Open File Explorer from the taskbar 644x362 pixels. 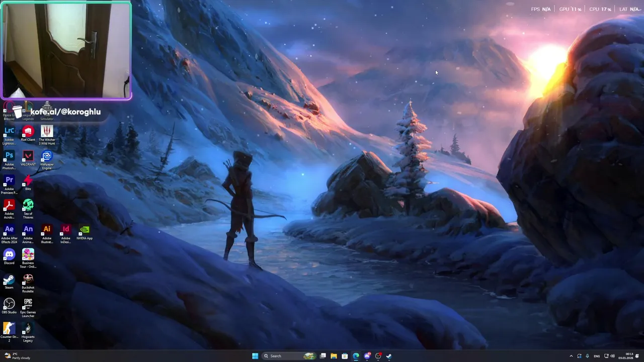(334, 356)
